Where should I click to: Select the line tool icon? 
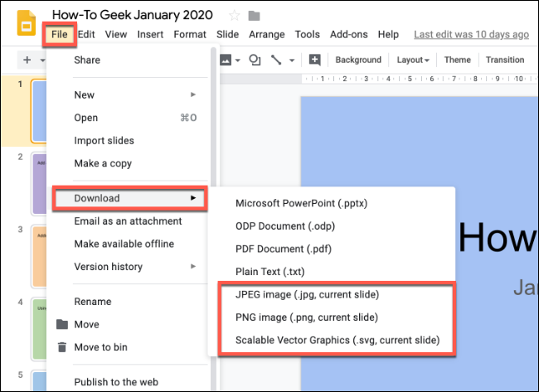click(276, 60)
